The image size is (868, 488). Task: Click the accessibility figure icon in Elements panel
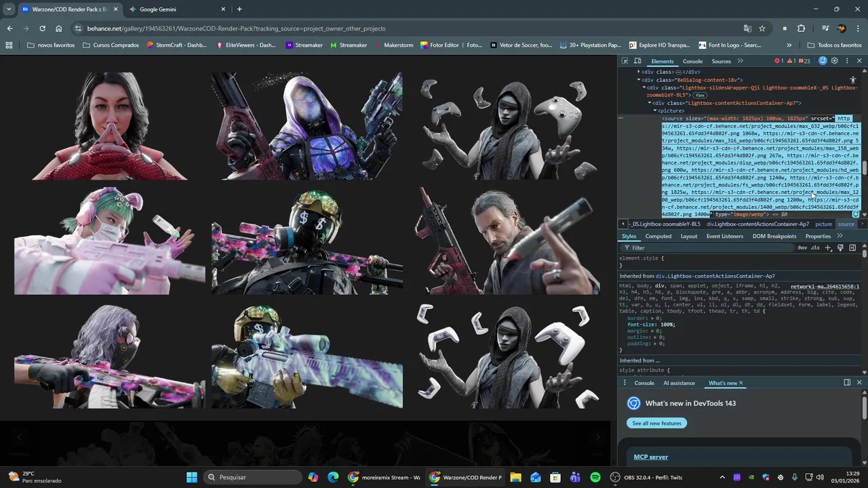pos(853,80)
